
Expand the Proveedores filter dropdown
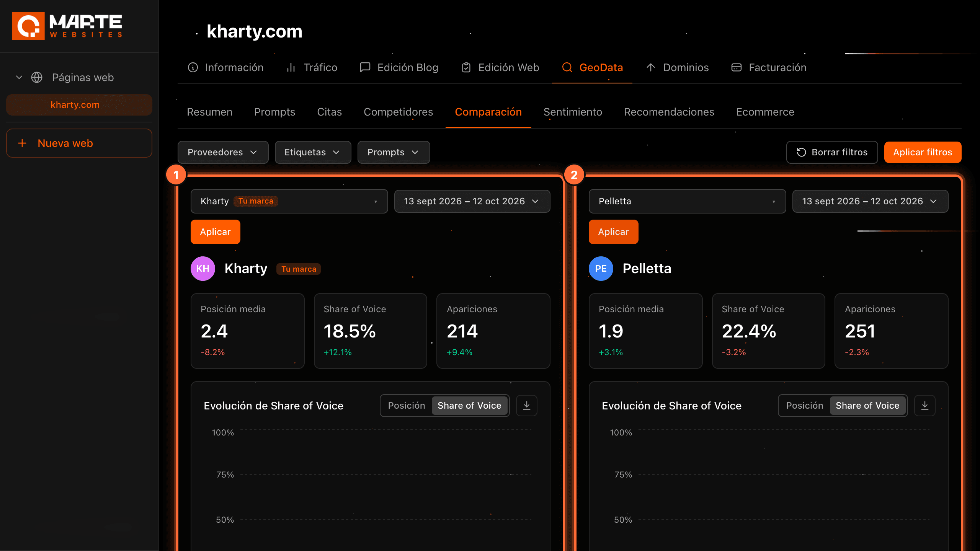(223, 152)
